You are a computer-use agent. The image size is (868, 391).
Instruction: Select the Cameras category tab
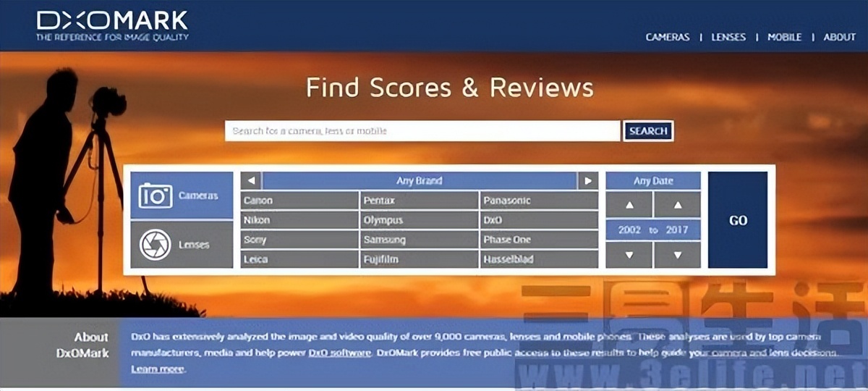click(182, 195)
